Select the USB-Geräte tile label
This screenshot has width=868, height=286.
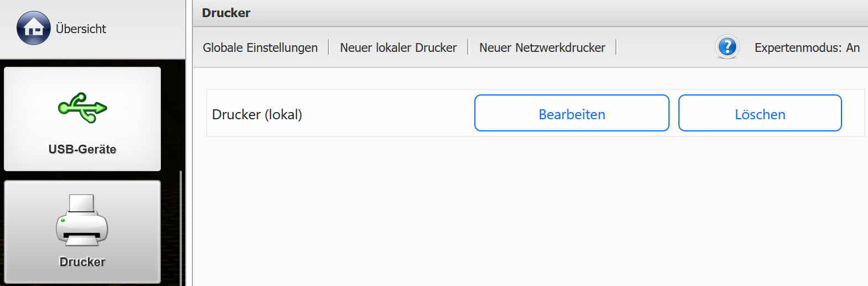click(x=82, y=149)
